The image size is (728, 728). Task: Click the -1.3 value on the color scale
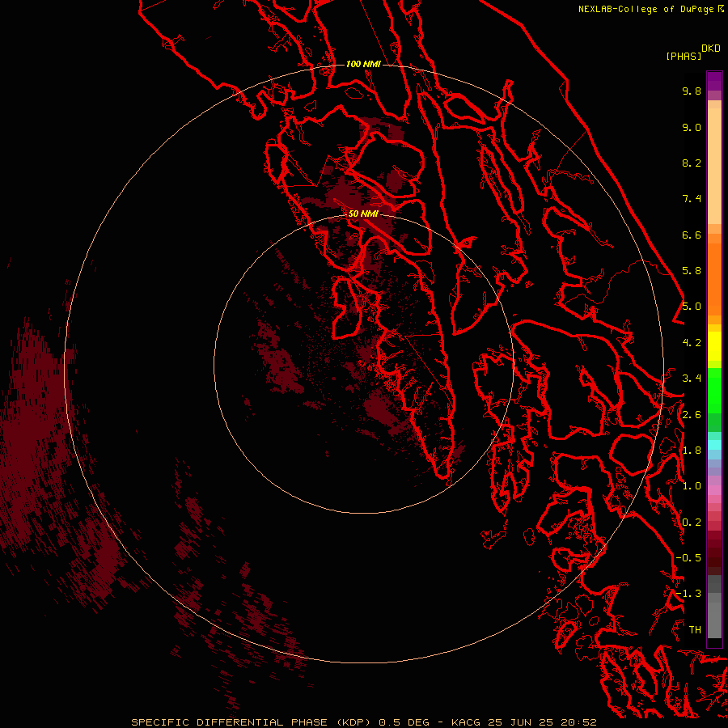(688, 594)
